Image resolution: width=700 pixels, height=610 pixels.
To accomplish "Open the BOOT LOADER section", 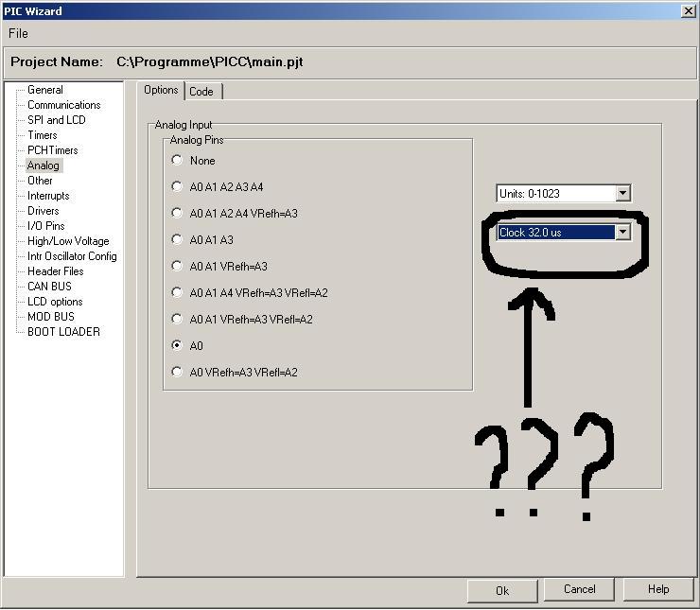I will pos(63,332).
